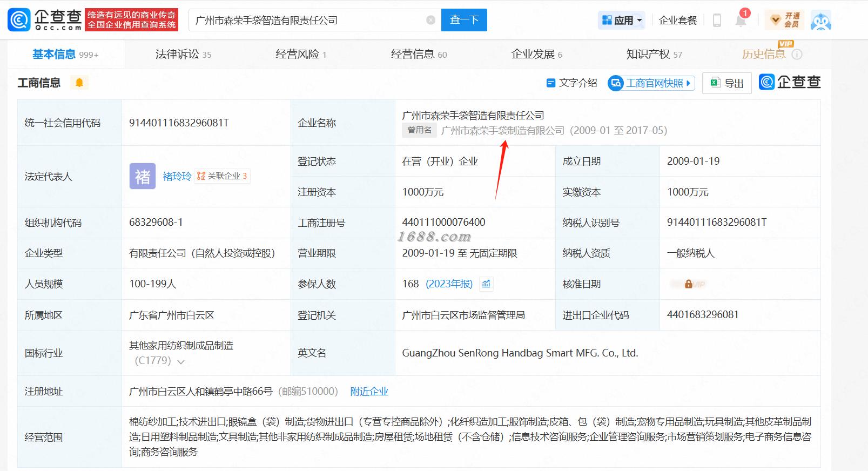The width and height of the screenshot is (868, 471).
Task: Open legal representative 褚玲玲 link
Action: pyautogui.click(x=177, y=176)
